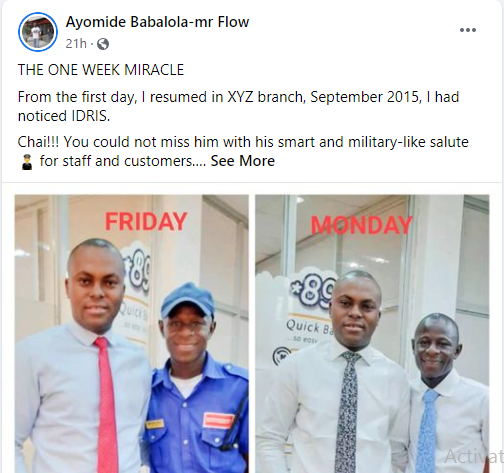Open the 21h post timestamp
This screenshot has width=504, height=473.
pos(76,44)
